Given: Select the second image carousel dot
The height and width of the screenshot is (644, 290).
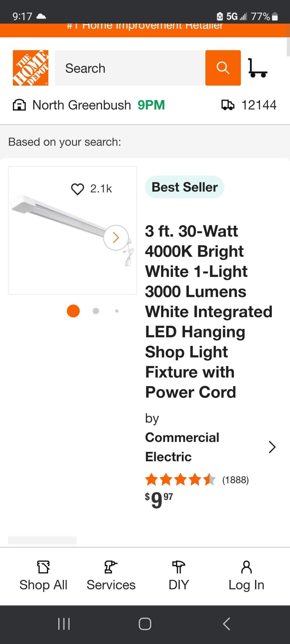Looking at the screenshot, I should coord(96,311).
